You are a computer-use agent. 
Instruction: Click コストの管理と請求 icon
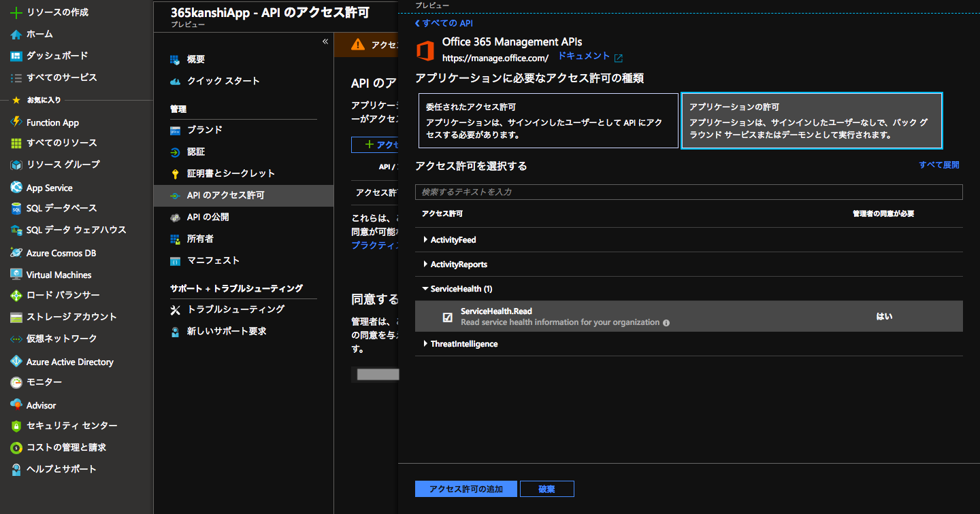click(16, 447)
